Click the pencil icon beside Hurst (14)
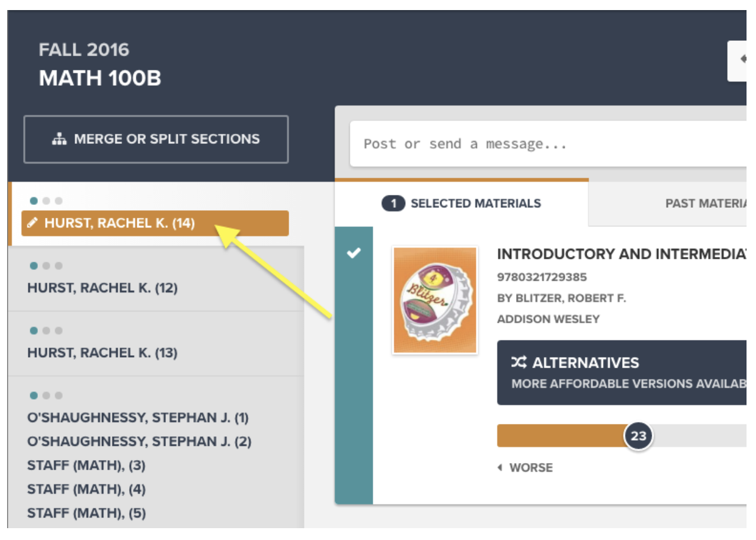 pyautogui.click(x=33, y=223)
